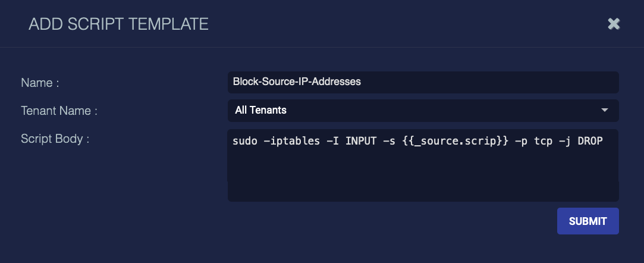
Task: Click the 'Script Body :' label
Action: click(x=55, y=139)
